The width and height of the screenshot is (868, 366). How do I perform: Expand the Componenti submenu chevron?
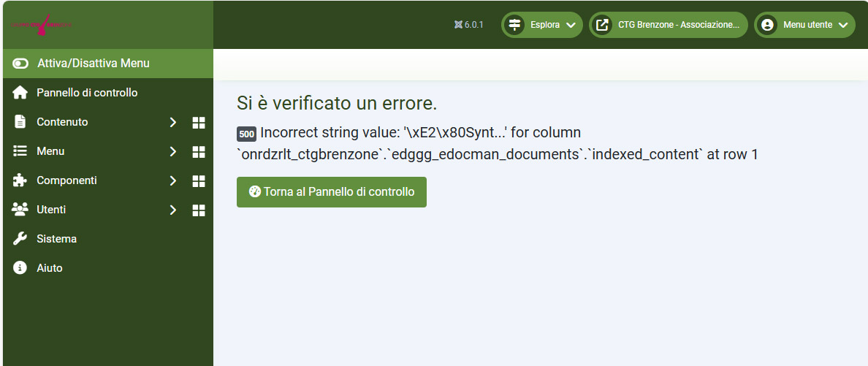173,180
